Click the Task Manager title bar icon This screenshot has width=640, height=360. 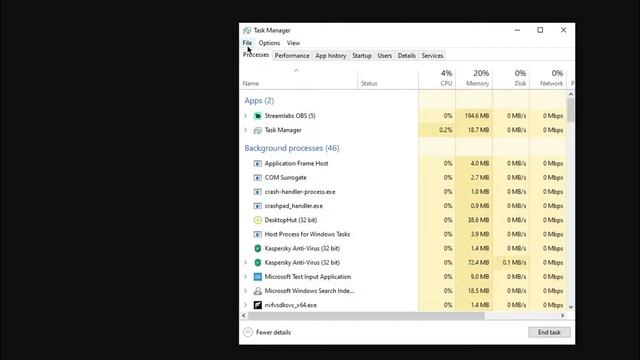[247, 31]
